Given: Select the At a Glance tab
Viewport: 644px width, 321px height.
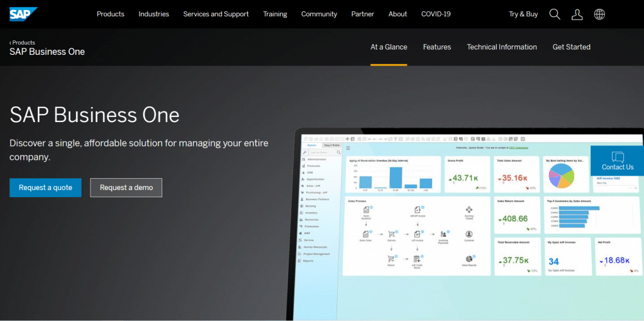Looking at the screenshot, I should (389, 47).
